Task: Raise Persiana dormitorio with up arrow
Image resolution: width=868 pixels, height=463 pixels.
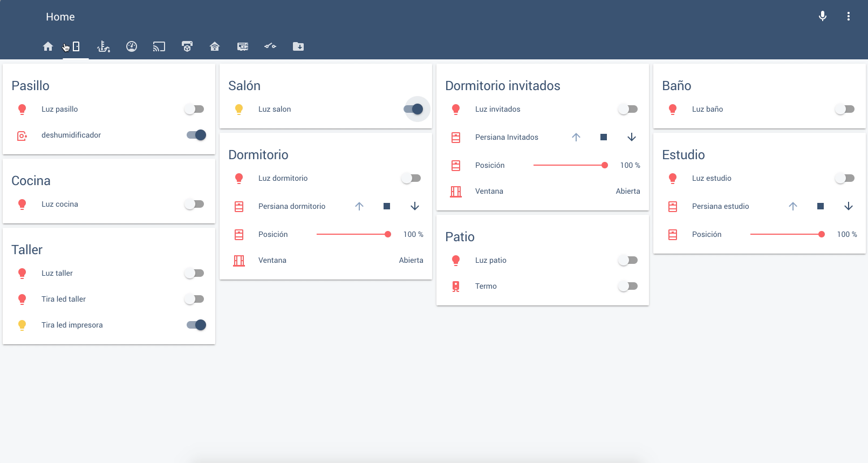Action: 359,206
